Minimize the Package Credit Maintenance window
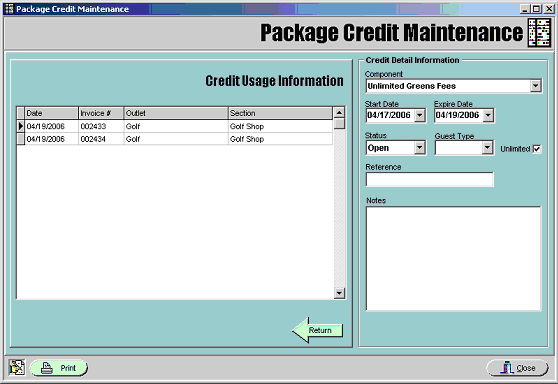This screenshot has width=558, height=384. coord(525,9)
